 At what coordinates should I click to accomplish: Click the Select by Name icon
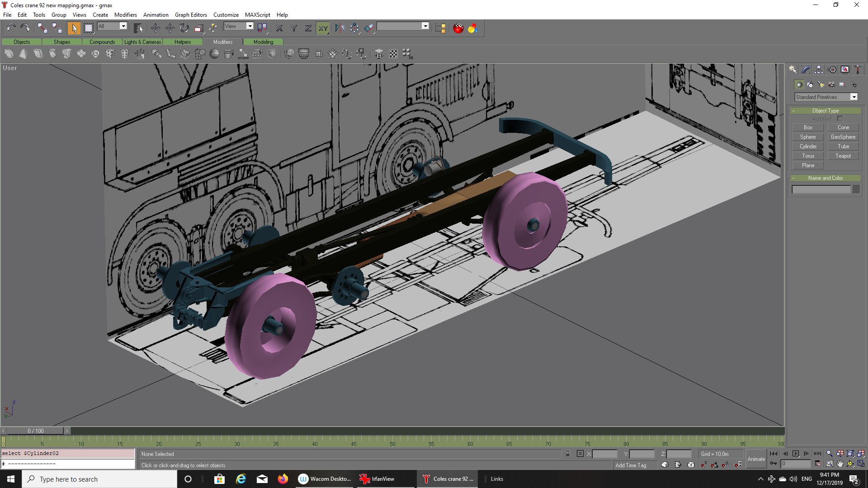(138, 28)
